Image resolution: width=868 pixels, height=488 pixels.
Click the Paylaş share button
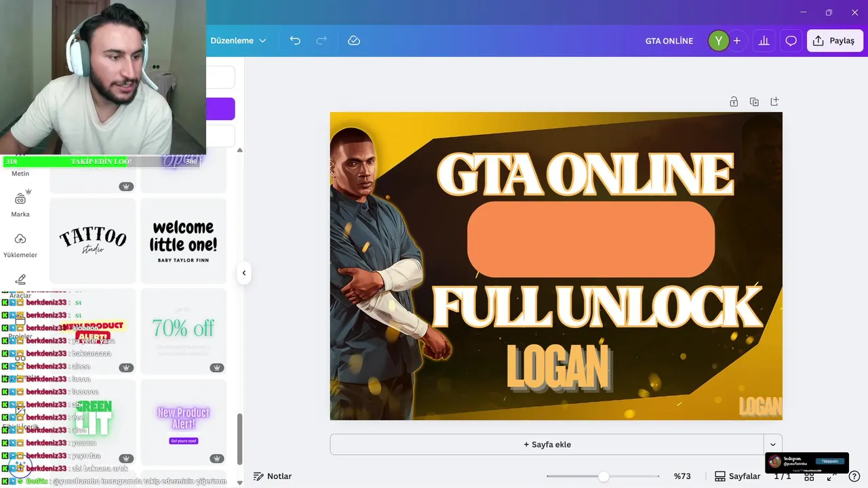(835, 41)
